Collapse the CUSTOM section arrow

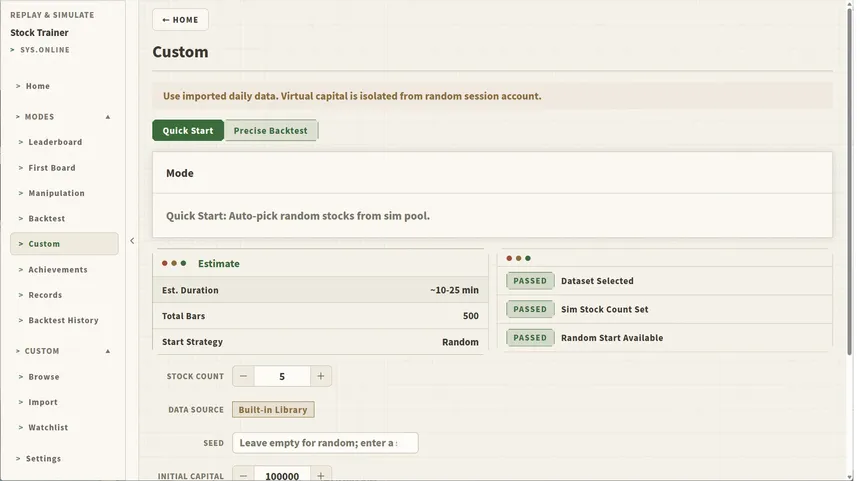pyautogui.click(x=108, y=351)
